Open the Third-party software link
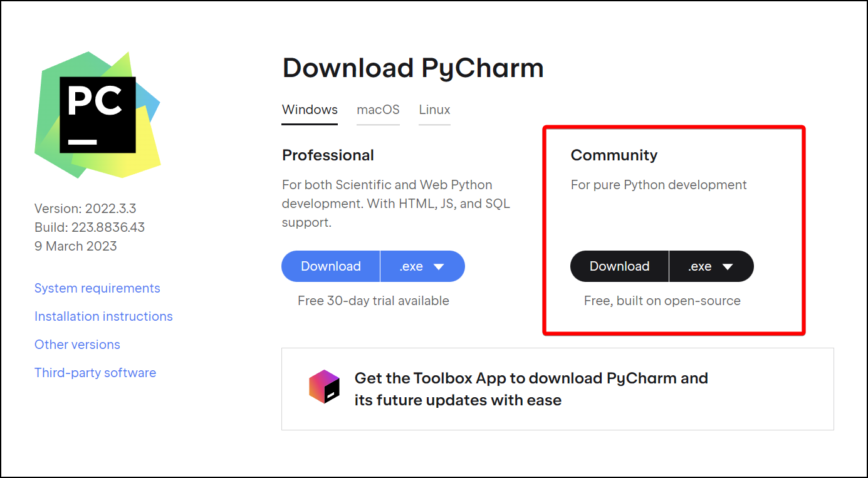Screen dimensions: 868x478 pos(95,373)
